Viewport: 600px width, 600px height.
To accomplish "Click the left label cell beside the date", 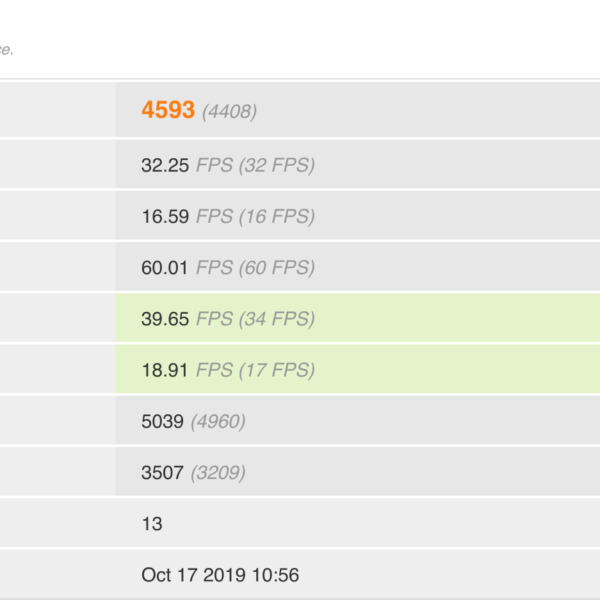I will click(55, 575).
